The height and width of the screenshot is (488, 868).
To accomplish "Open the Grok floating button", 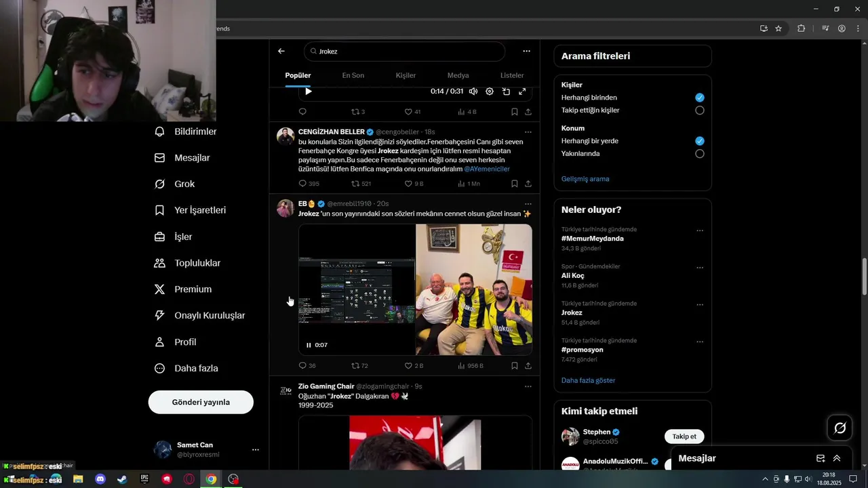I will pyautogui.click(x=840, y=428).
